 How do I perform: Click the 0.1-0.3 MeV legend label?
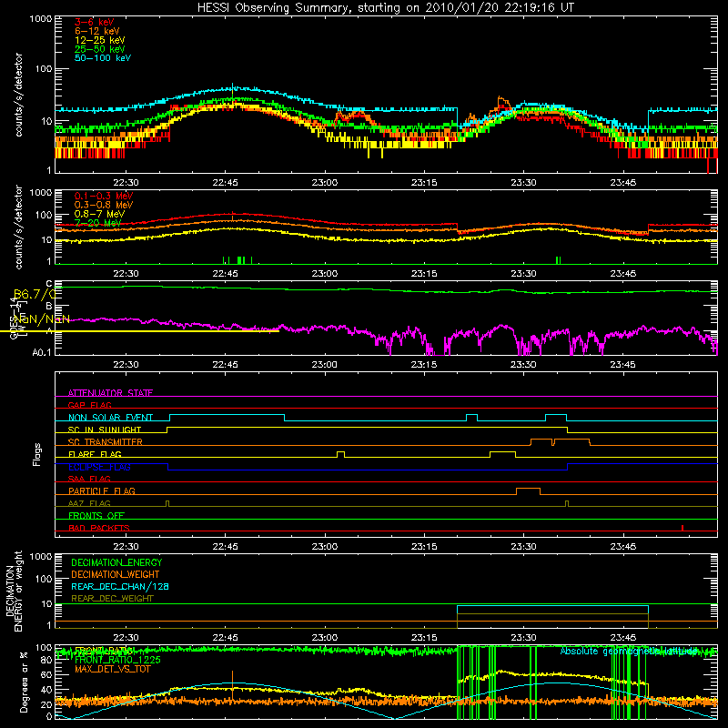[x=104, y=196]
